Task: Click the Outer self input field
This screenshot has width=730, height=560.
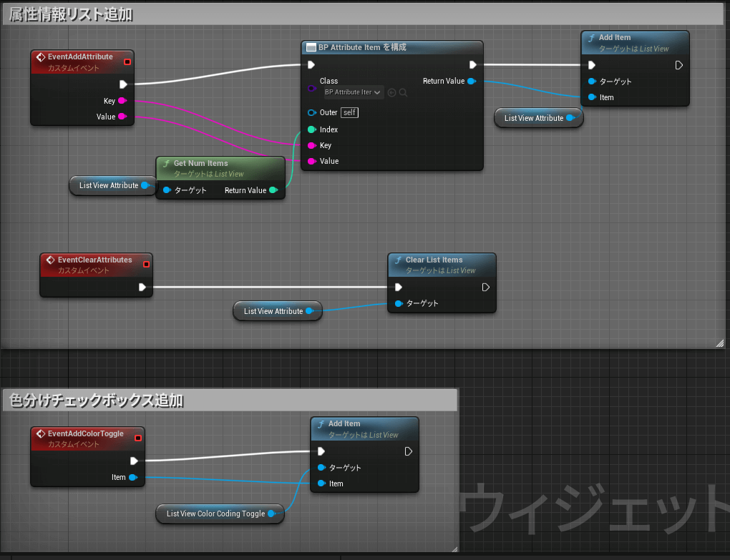Action: click(x=349, y=112)
